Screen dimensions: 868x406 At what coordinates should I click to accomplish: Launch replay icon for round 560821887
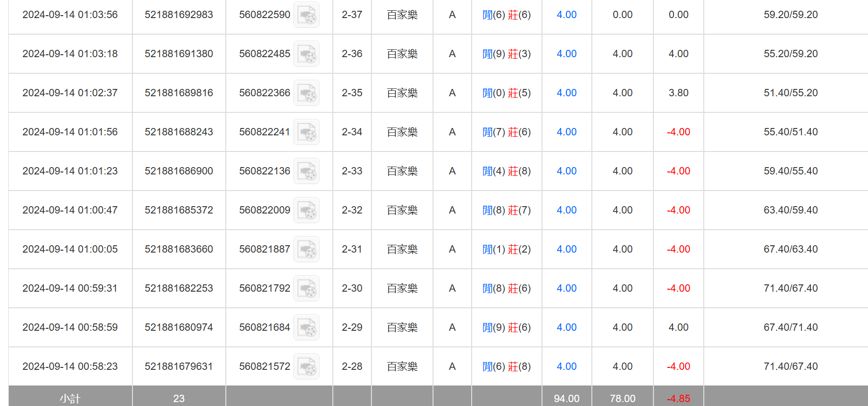click(306, 250)
